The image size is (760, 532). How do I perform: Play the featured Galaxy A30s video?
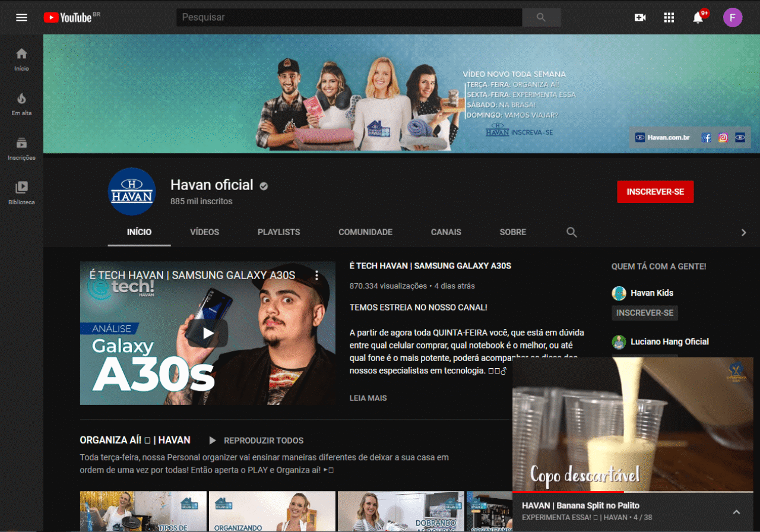(x=208, y=333)
